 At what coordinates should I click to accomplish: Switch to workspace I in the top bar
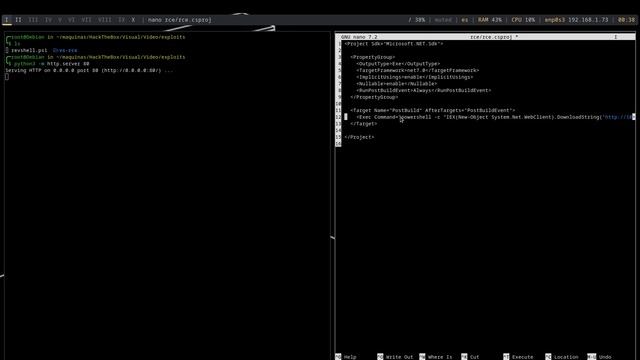tap(7, 20)
